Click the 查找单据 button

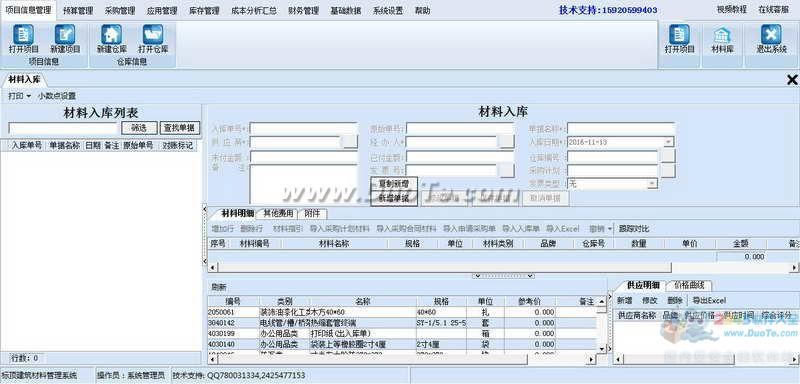180,128
